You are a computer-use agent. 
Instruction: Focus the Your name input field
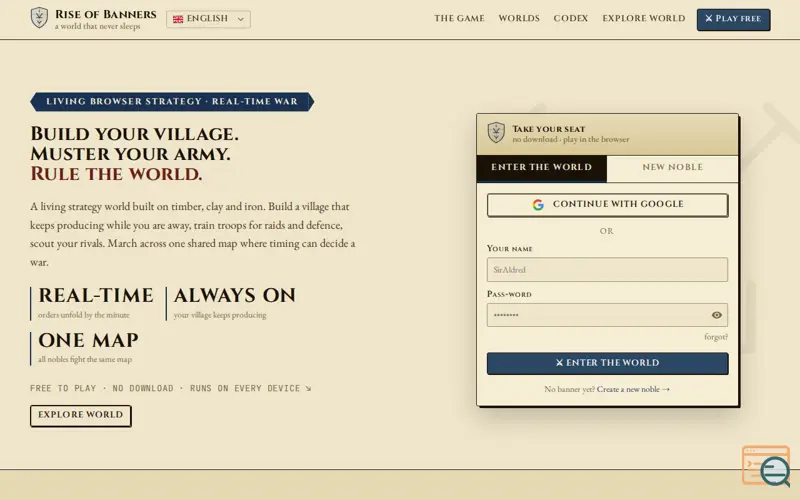pyautogui.click(x=607, y=269)
